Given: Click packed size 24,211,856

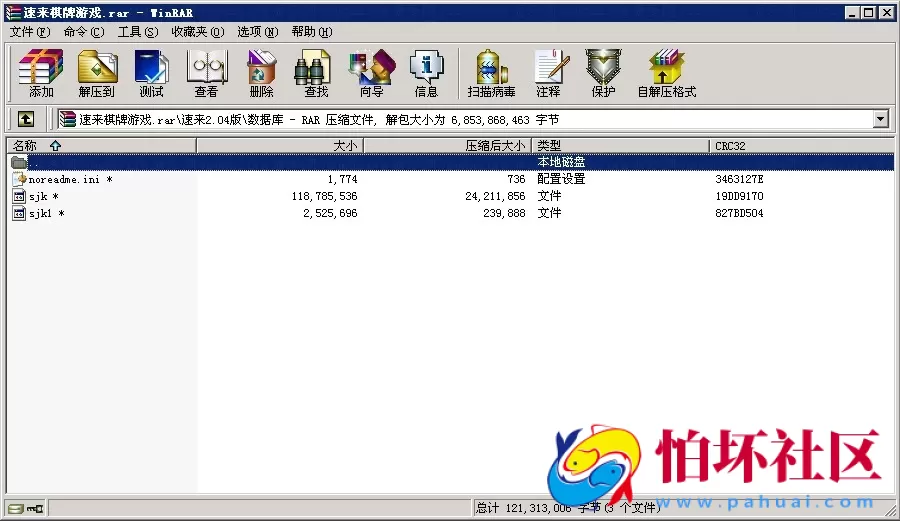Looking at the screenshot, I should [x=495, y=196].
